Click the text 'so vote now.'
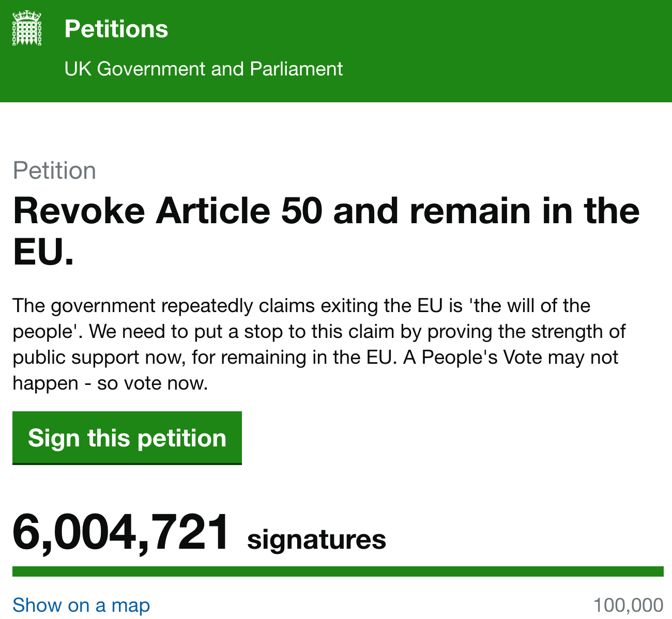This screenshot has height=619, width=672. pos(152,383)
